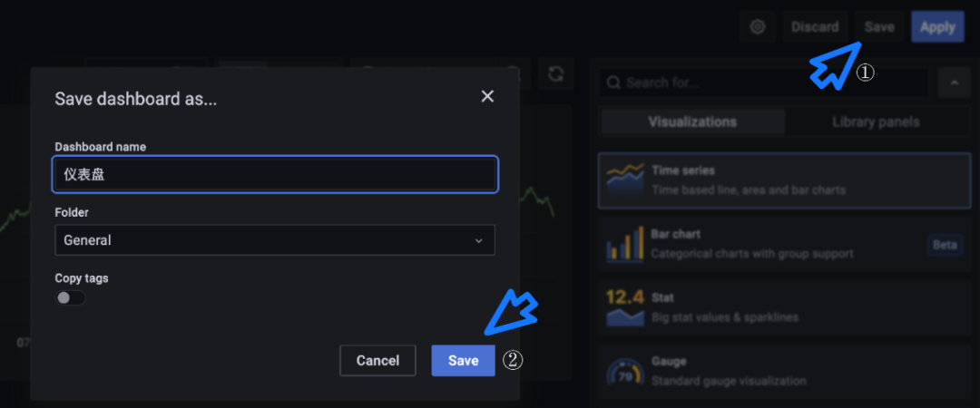The width and height of the screenshot is (980, 408).
Task: Switch to the Library panels tab
Action: (875, 121)
